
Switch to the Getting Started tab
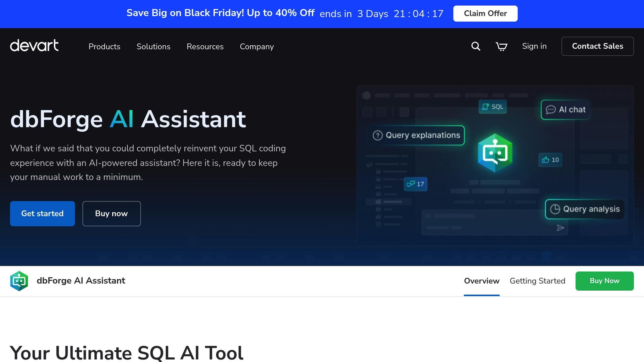(x=537, y=281)
